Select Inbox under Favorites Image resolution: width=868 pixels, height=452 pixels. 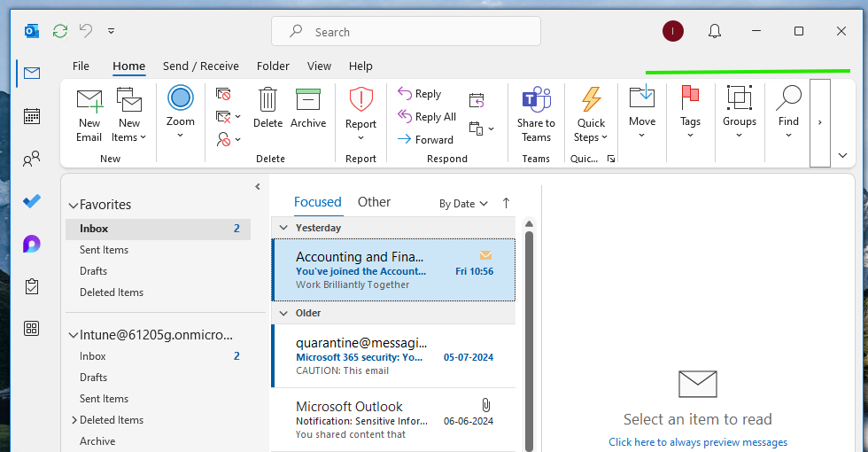point(159,229)
